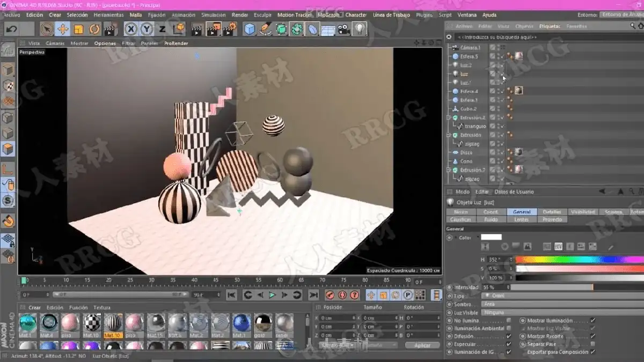Screen dimensions: 644x362
Task: Open the Tipo dropdown showing Omni
Action: [561, 295]
